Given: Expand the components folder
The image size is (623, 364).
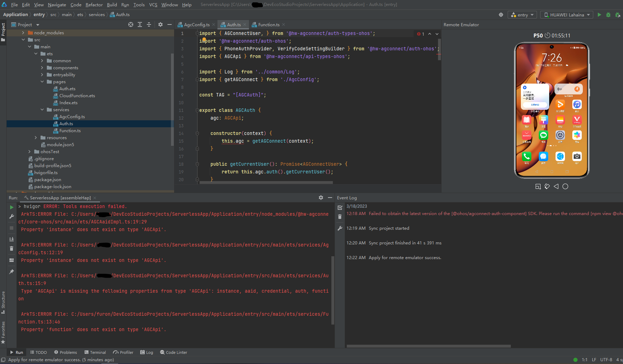Looking at the screenshot, I should [42, 67].
